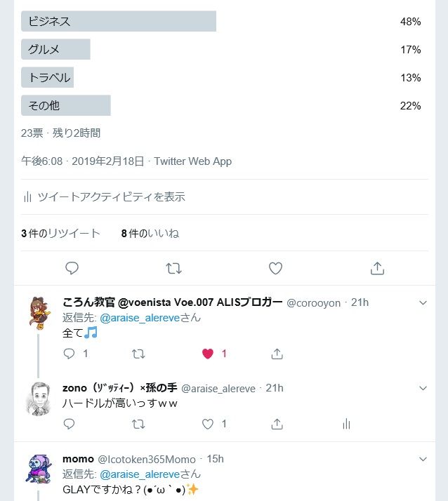The width and height of the screenshot is (448, 501).
Task: Like zono's ハードルが高いっす reply
Action: [208, 424]
